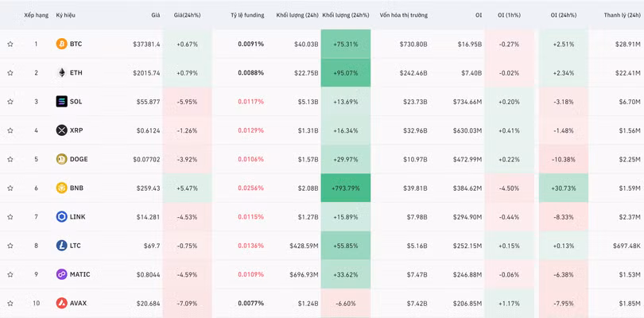The image size is (644, 318).
Task: Toggle favorite star for BTC row
Action: [10, 44]
